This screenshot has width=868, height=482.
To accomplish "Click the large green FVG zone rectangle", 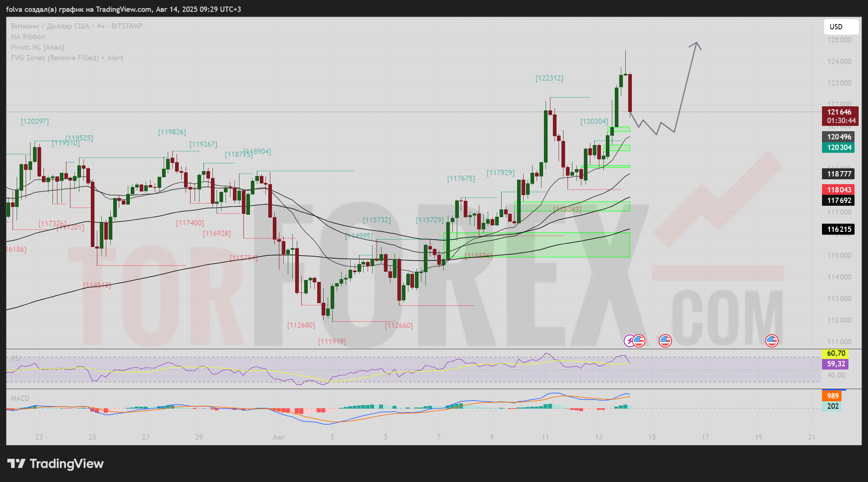I will click(537, 244).
